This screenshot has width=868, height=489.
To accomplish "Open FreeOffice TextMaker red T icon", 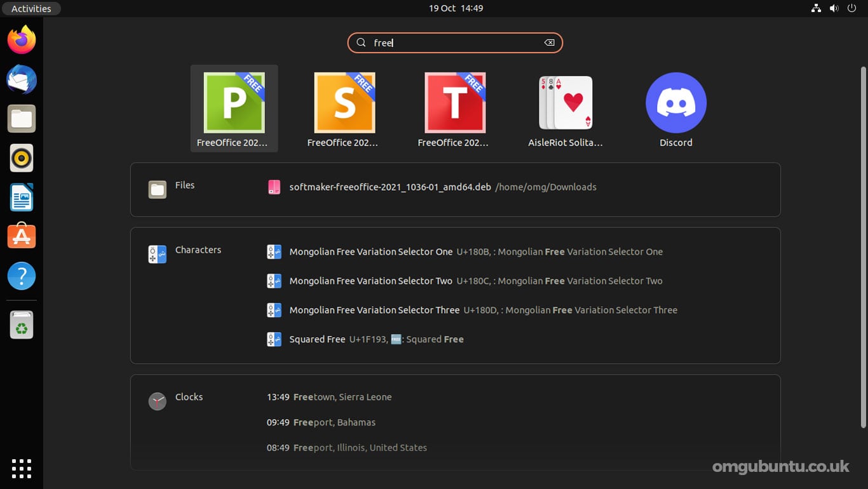I will (455, 109).
